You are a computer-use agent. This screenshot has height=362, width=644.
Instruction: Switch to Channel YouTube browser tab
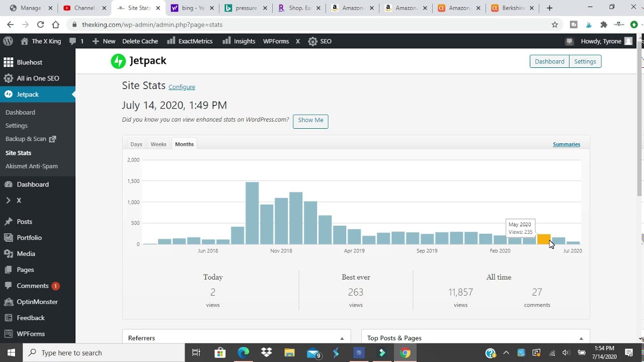click(x=83, y=8)
